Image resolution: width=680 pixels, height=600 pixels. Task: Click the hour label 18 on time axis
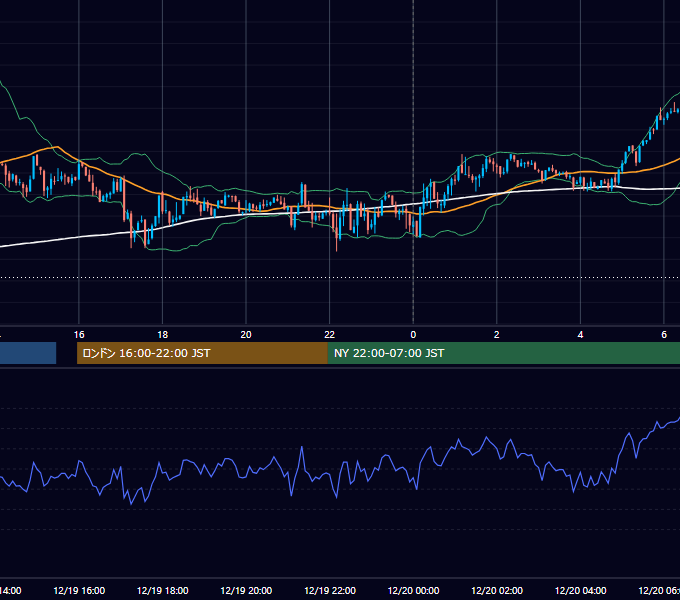tap(162, 335)
